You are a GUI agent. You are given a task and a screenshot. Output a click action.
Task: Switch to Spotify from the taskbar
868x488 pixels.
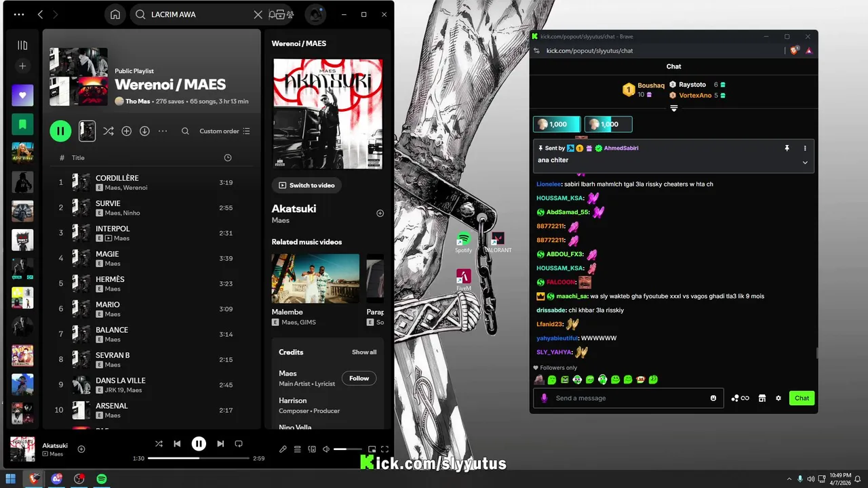[102, 479]
